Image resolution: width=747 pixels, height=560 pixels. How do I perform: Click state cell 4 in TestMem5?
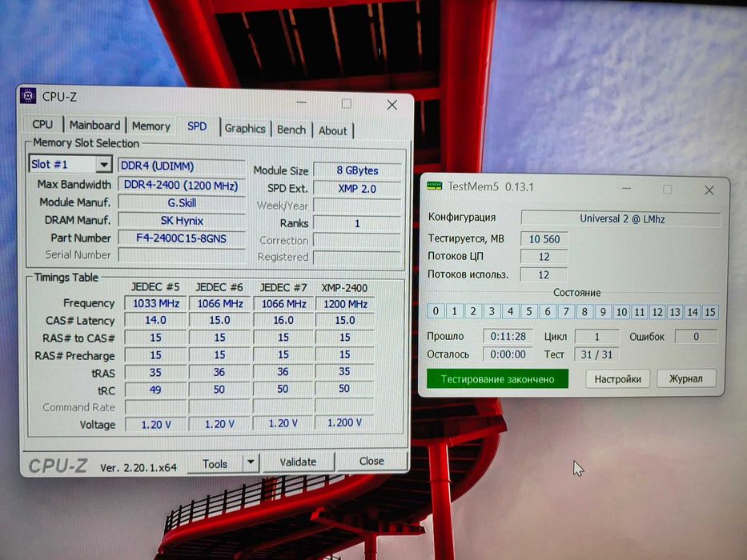click(x=510, y=311)
